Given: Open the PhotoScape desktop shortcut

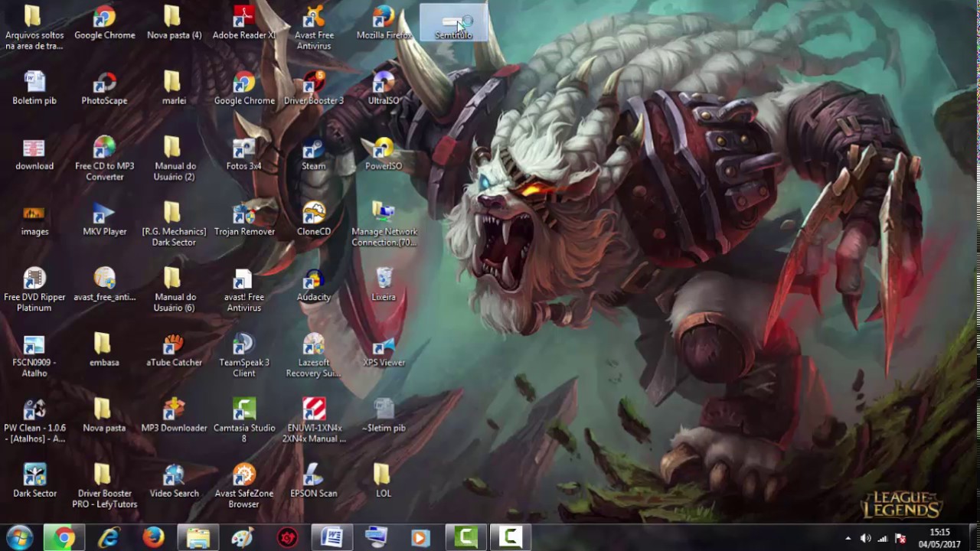Looking at the screenshot, I should 104,88.
